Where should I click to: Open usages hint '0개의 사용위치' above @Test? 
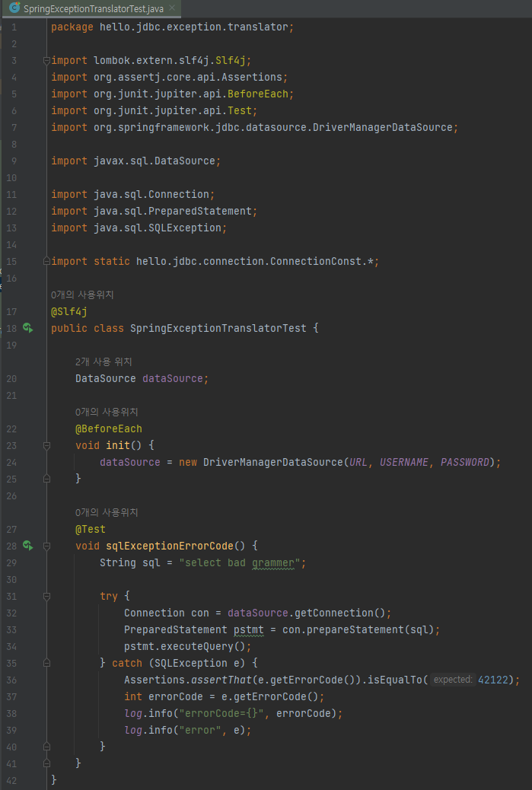pos(107,512)
